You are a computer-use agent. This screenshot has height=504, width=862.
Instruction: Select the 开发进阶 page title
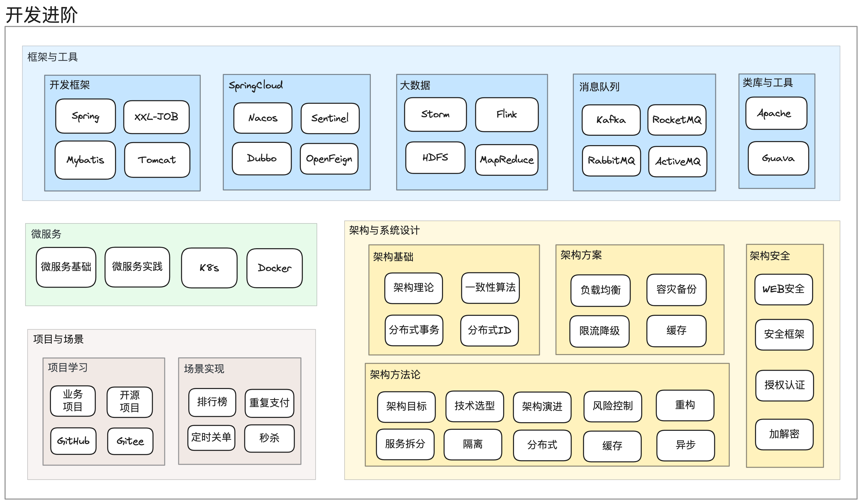tap(42, 15)
